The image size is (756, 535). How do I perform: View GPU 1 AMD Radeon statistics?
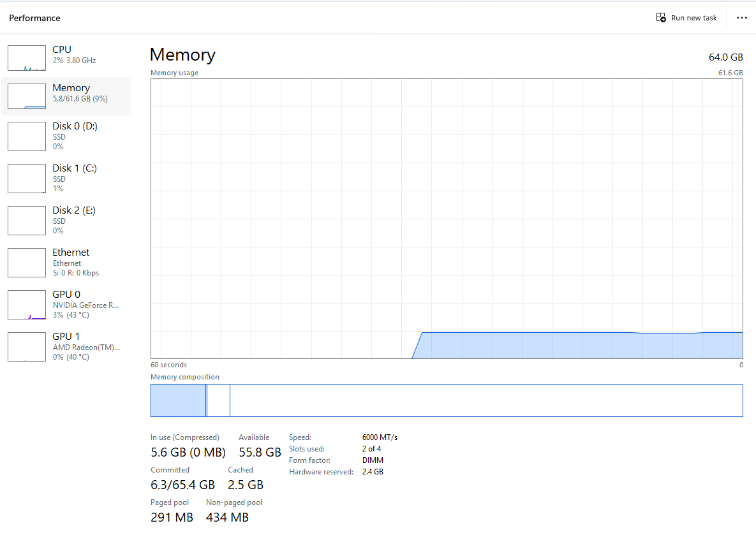pos(26,347)
